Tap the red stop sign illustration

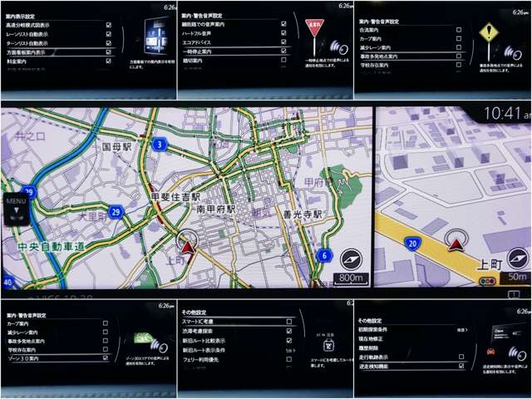[x=314, y=27]
